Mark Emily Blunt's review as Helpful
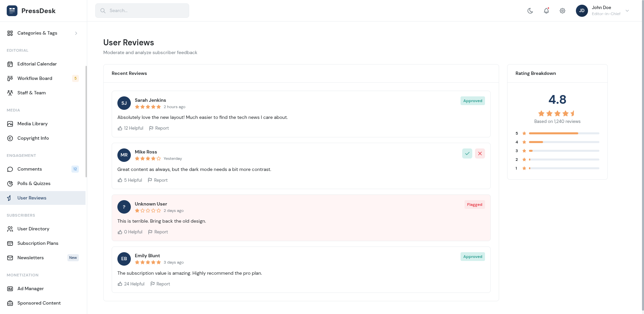Viewport: 644px width, 314px height. [x=131, y=284]
